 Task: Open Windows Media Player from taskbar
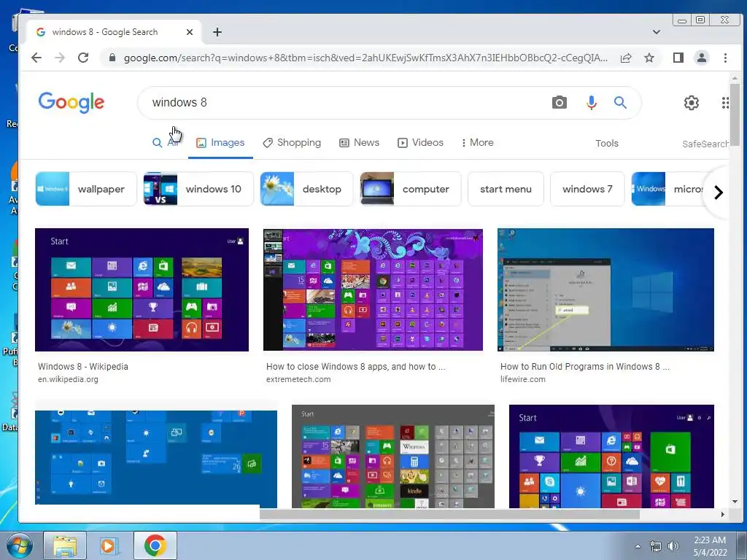[x=109, y=545]
